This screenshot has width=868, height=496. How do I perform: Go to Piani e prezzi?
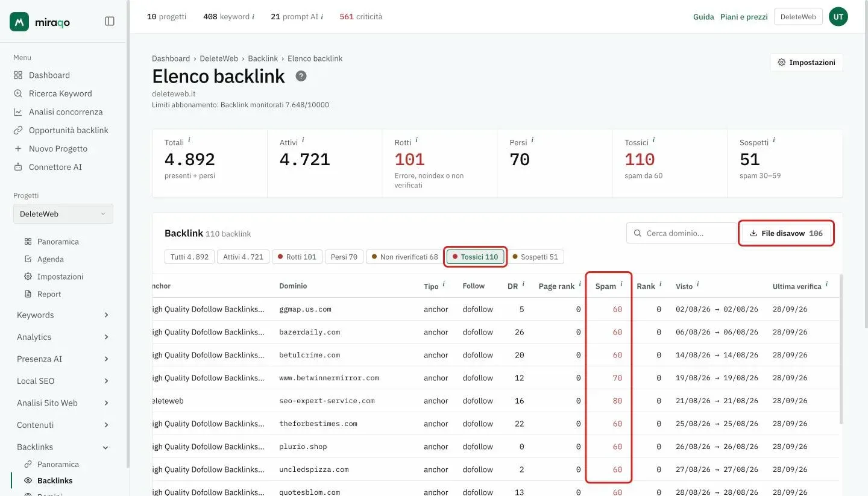pyautogui.click(x=744, y=17)
